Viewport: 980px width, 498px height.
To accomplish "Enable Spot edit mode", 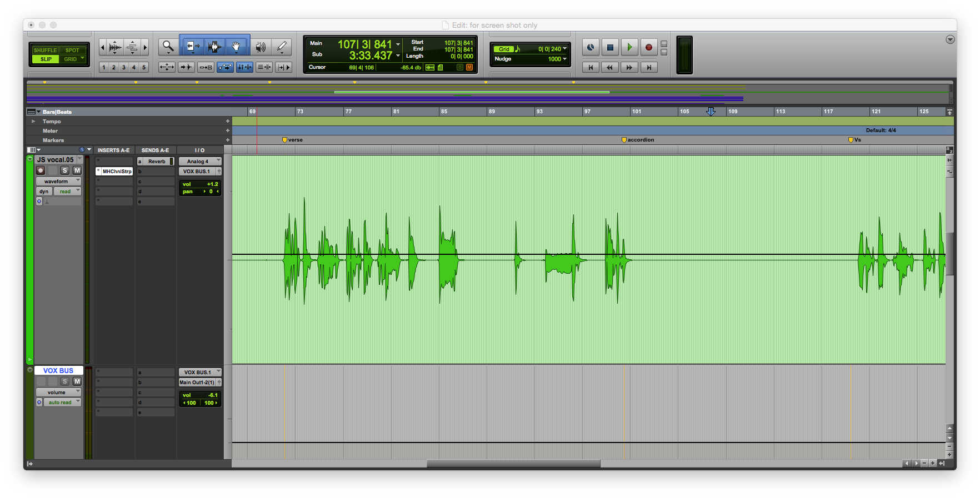I will (x=73, y=50).
